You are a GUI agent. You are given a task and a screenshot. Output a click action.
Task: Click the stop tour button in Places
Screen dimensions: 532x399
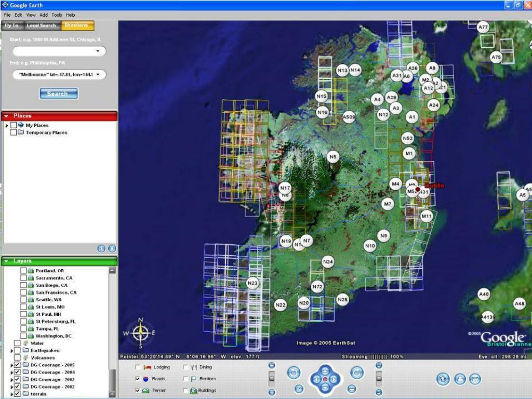click(x=112, y=248)
